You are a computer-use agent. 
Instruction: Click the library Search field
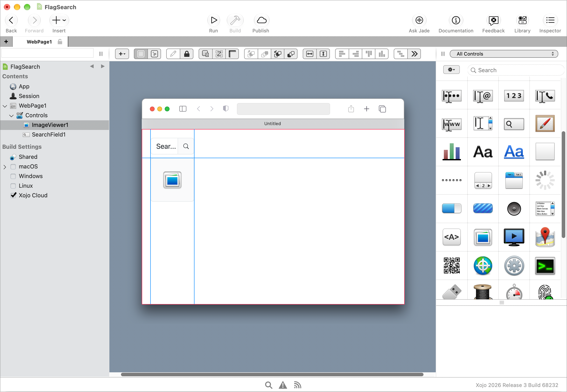(516, 70)
